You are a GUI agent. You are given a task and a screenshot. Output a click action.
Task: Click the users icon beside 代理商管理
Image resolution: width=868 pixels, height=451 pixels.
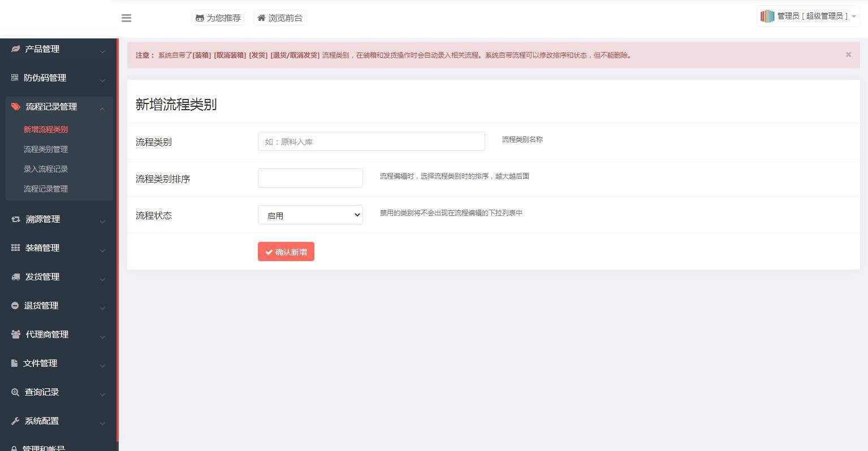[x=16, y=335]
